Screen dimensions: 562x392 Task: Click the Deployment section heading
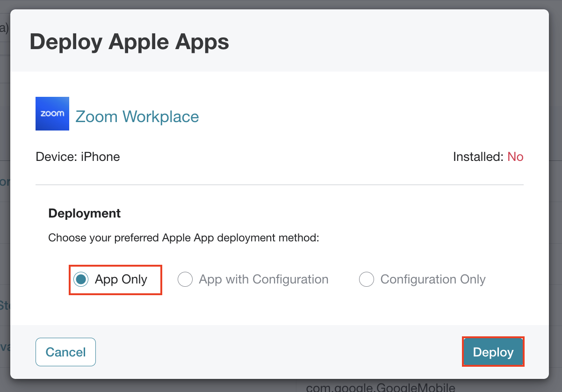click(x=85, y=213)
